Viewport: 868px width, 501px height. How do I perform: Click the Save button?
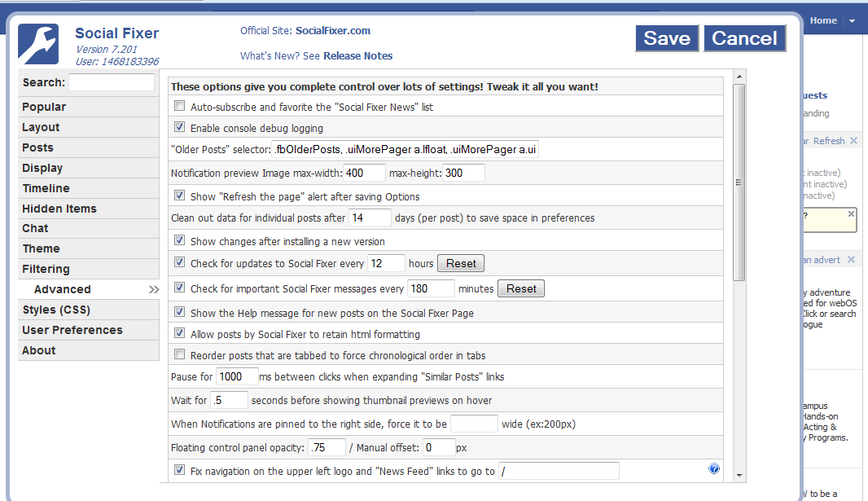pos(667,38)
